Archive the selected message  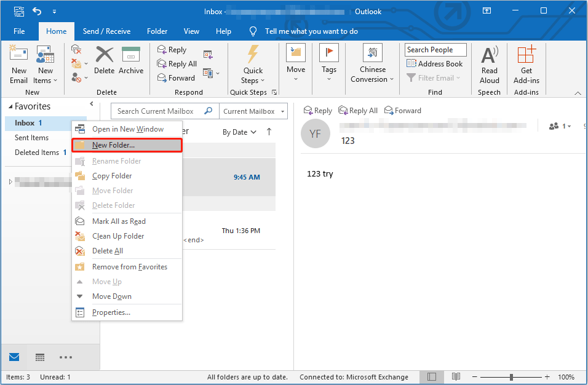pos(131,65)
